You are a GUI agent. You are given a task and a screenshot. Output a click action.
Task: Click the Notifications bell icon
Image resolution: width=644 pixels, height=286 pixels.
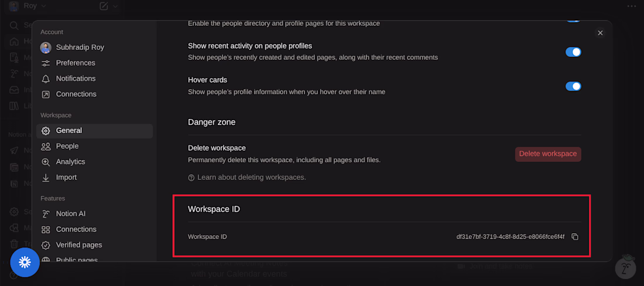(x=46, y=79)
